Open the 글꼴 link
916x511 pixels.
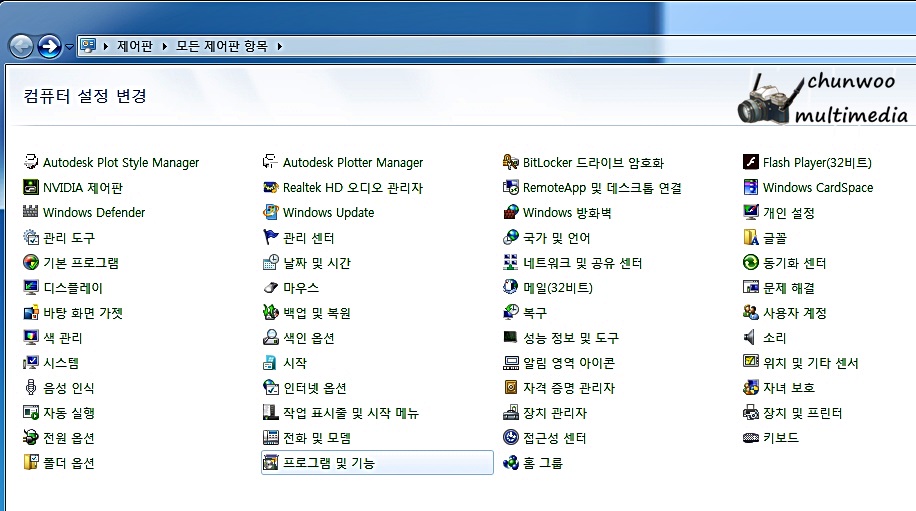[775, 238]
